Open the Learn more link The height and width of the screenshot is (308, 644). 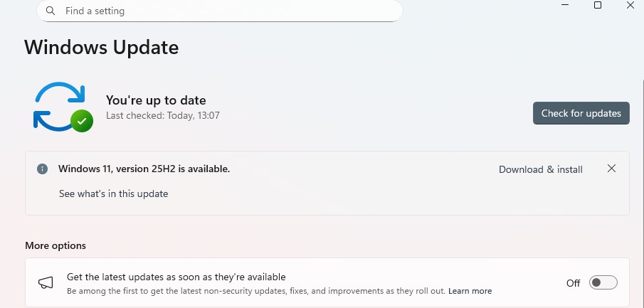[470, 291]
